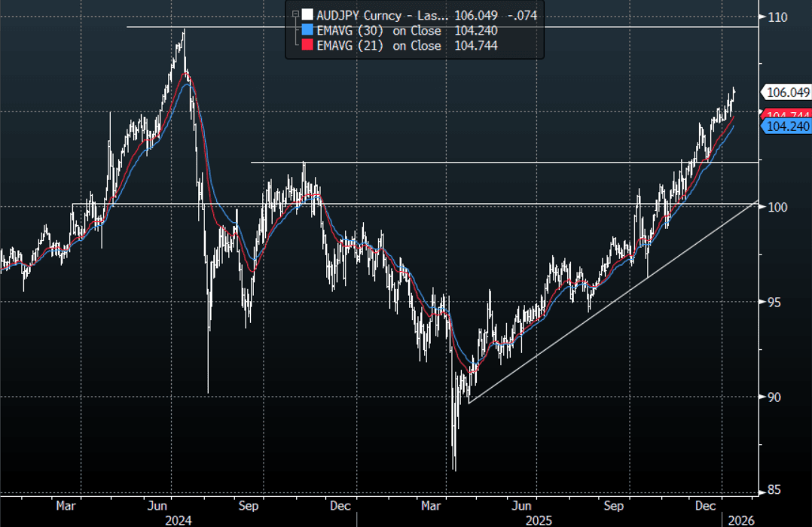
Task: Click the 2026 year label on time axis
Action: [738, 520]
